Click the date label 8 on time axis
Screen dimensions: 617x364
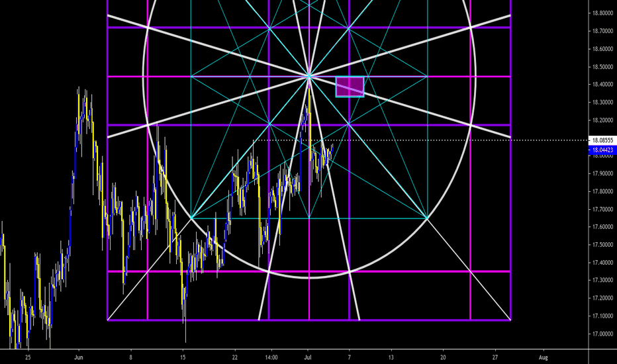pyautogui.click(x=130, y=357)
